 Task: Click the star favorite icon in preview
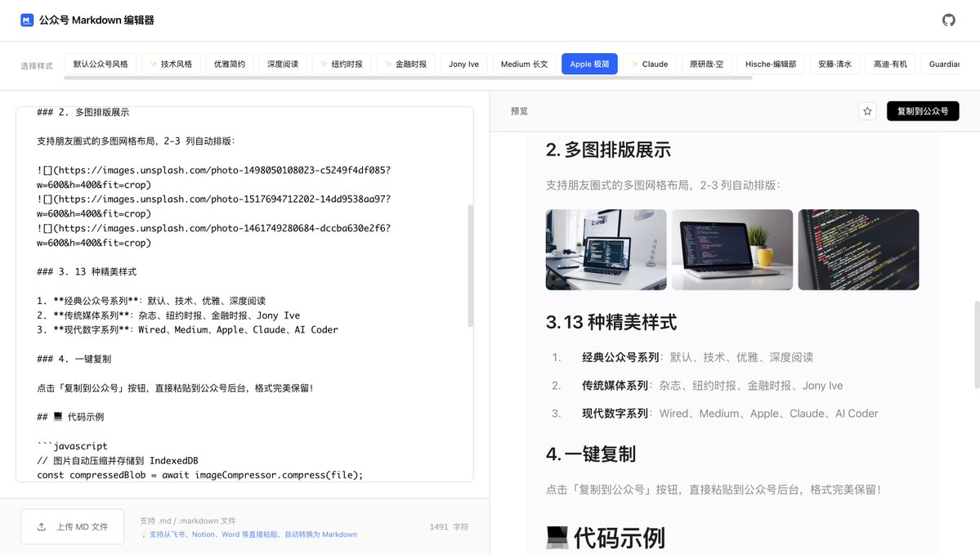(x=867, y=111)
